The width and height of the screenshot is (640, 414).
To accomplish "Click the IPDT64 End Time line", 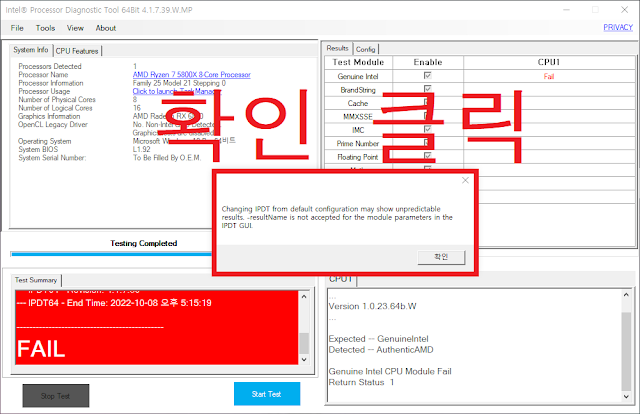I will [x=114, y=303].
